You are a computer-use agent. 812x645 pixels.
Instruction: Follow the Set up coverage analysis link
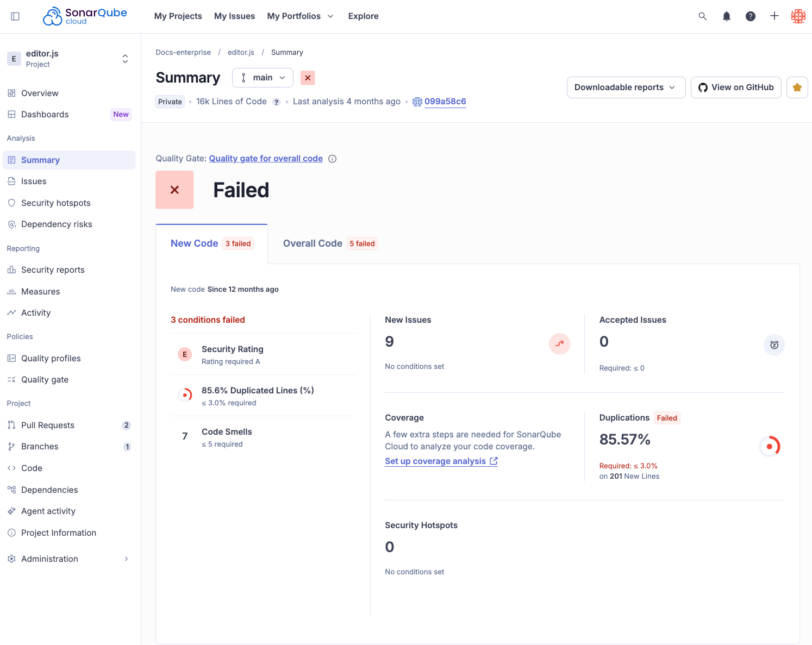[441, 461]
